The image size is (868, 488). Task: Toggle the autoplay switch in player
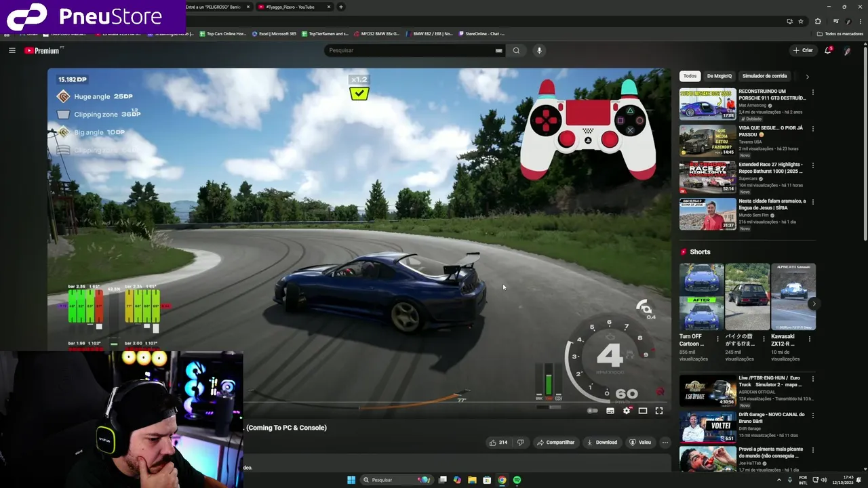(x=593, y=411)
